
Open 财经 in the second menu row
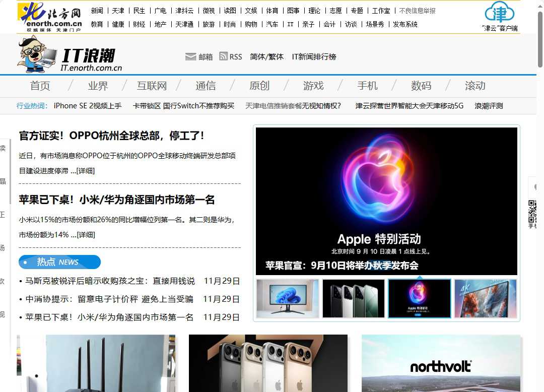click(x=139, y=24)
